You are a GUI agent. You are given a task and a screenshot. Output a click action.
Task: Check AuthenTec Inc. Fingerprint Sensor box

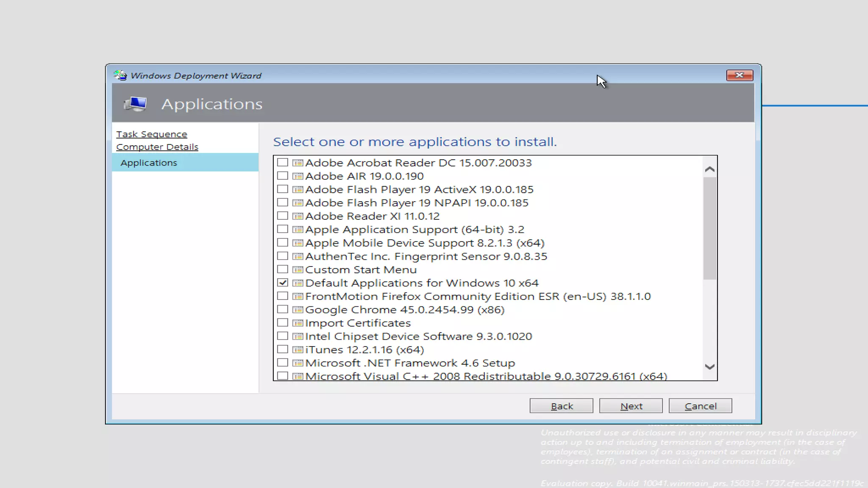[283, 255]
